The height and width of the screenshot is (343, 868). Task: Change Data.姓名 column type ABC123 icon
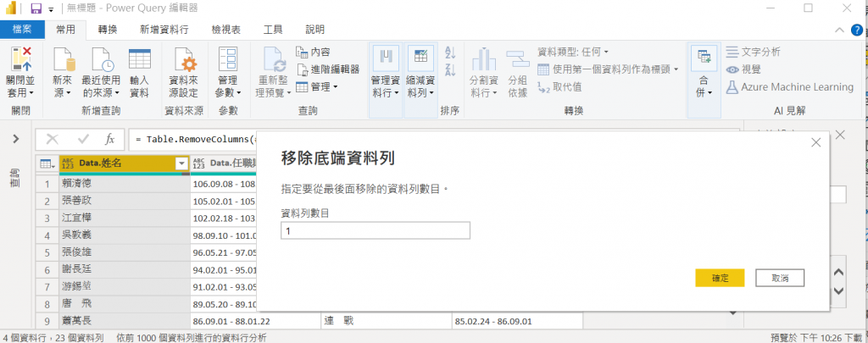68,163
